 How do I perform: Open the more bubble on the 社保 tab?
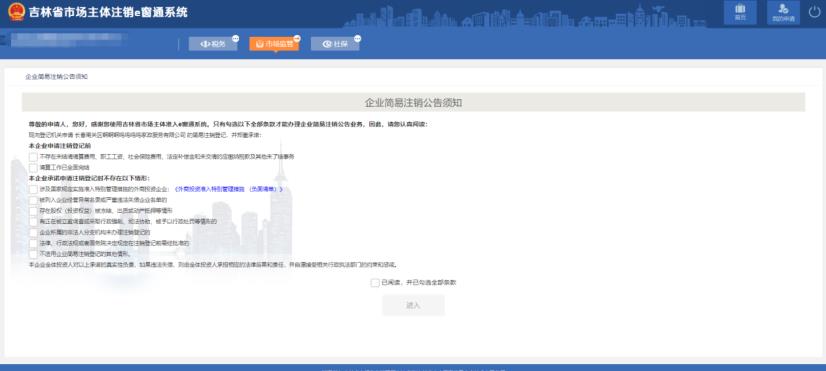(358, 38)
